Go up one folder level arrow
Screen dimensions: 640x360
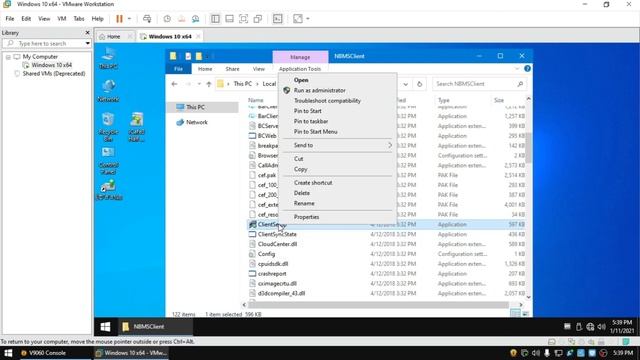pyautogui.click(x=209, y=84)
